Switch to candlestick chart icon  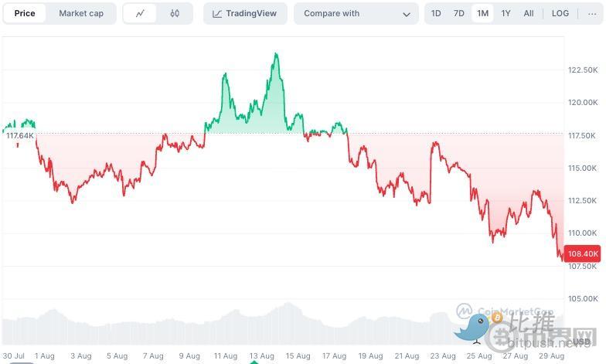[175, 13]
